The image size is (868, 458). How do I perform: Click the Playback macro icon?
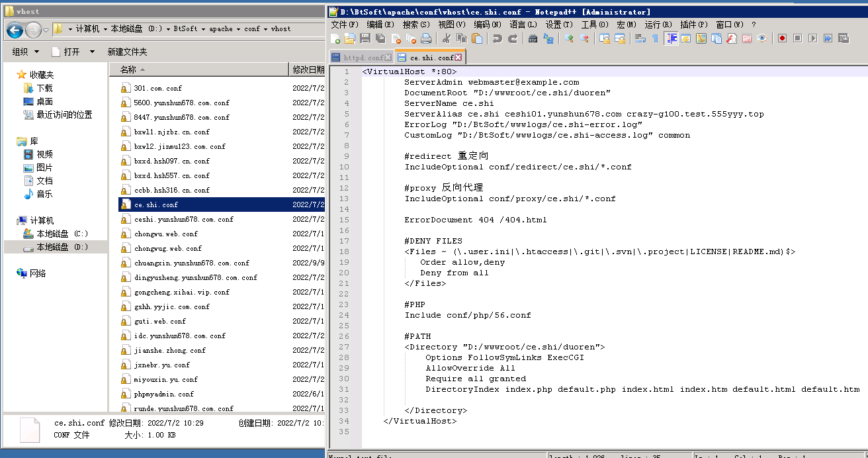click(812, 38)
